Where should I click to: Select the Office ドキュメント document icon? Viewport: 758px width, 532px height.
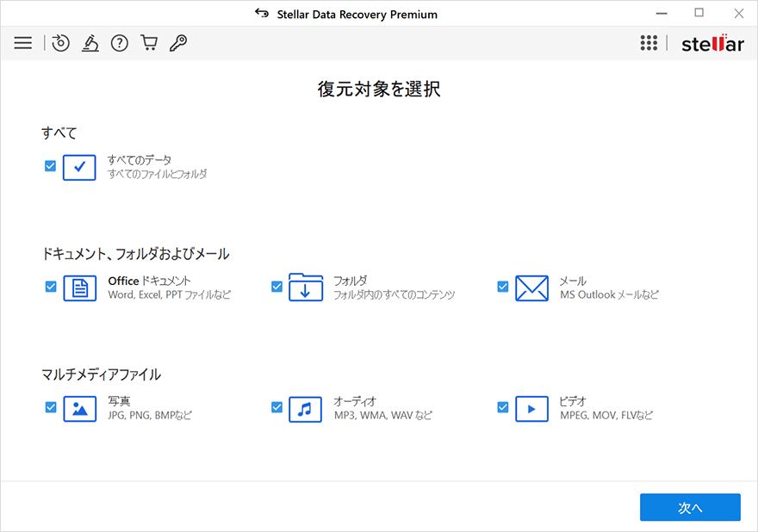[79, 288]
